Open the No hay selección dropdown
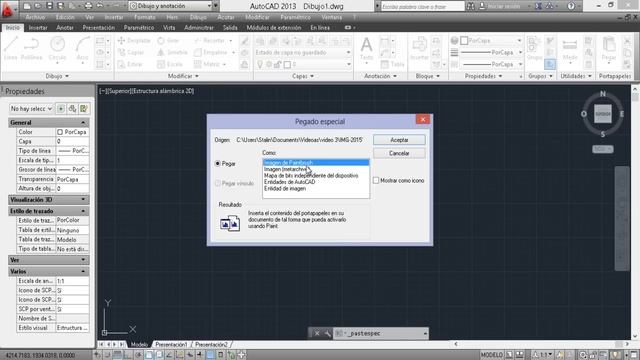The width and height of the screenshot is (640, 360). tap(31, 109)
